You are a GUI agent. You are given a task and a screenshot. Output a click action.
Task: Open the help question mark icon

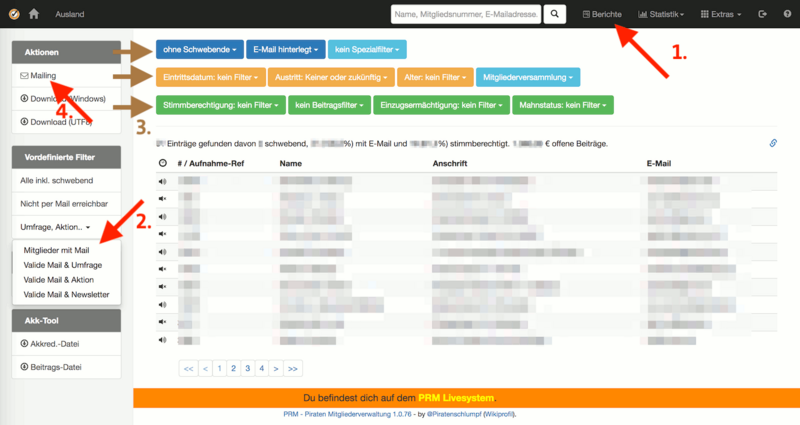[x=787, y=14]
